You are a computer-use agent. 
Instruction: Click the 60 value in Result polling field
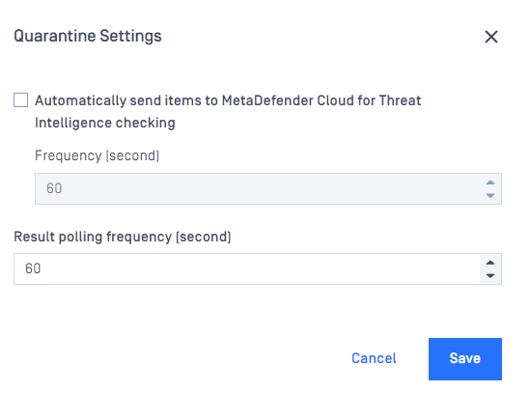(x=33, y=268)
